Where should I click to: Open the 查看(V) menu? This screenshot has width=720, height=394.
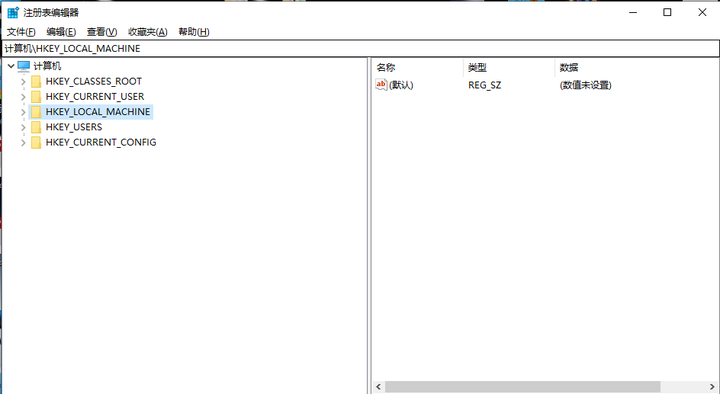(102, 32)
